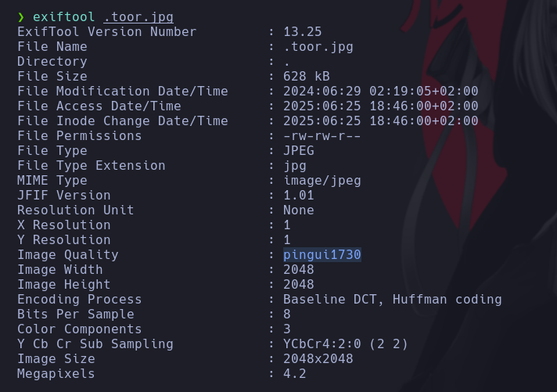Viewport: 557px width, 392px height.
Task: Click the green prompt arrow symbol
Action: [21, 17]
